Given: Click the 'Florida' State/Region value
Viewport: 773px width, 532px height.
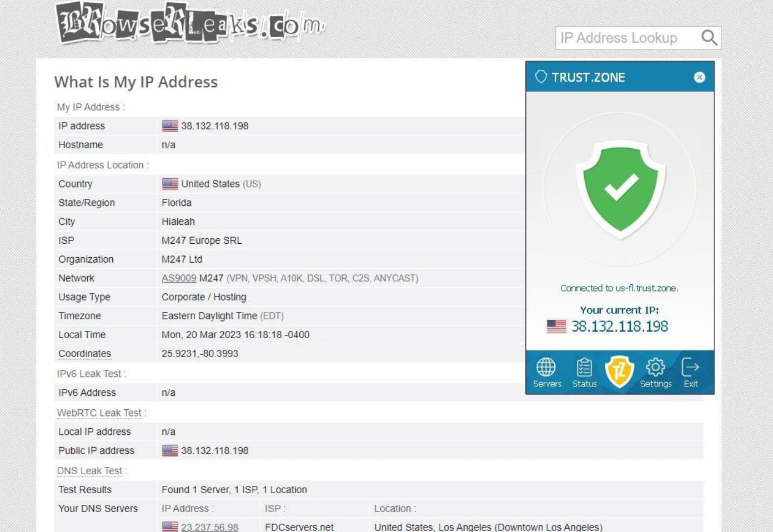Looking at the screenshot, I should tap(177, 203).
